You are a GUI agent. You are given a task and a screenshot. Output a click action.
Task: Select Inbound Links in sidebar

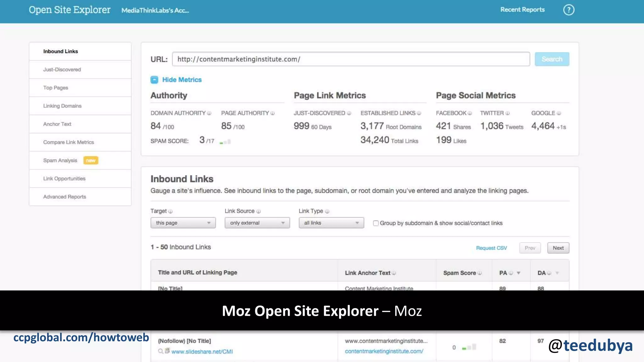click(x=80, y=51)
